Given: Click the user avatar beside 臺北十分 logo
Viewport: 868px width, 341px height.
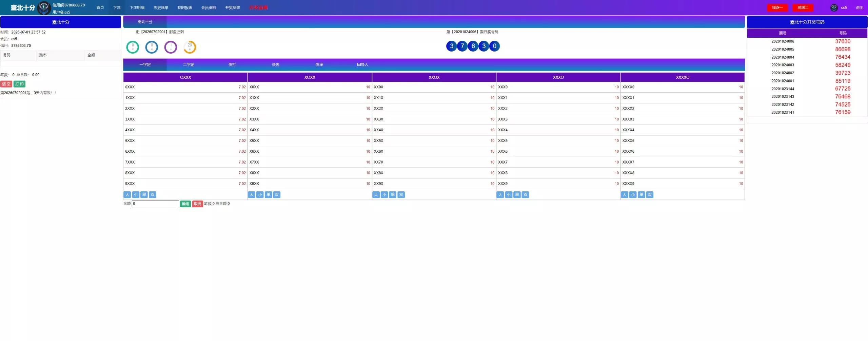Looking at the screenshot, I should click(44, 7).
